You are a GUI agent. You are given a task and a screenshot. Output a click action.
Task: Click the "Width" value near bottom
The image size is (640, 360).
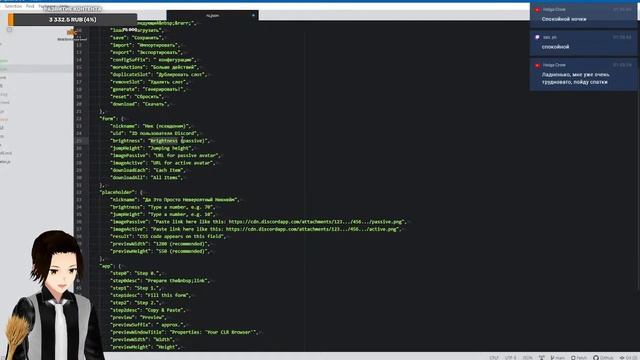[x=163, y=340]
